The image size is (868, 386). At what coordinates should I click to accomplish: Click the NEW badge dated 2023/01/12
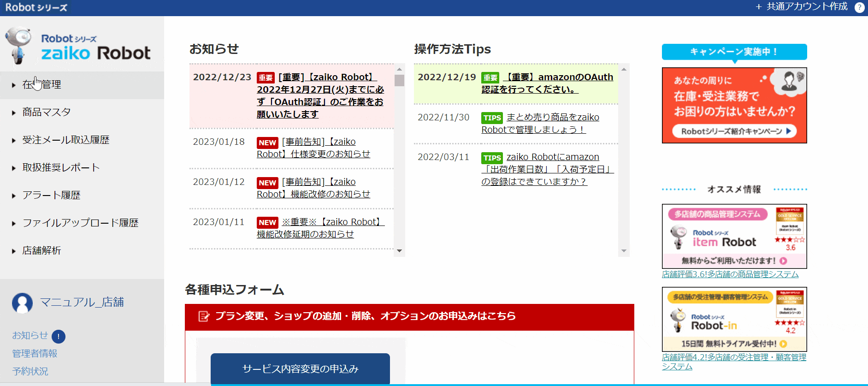(267, 183)
